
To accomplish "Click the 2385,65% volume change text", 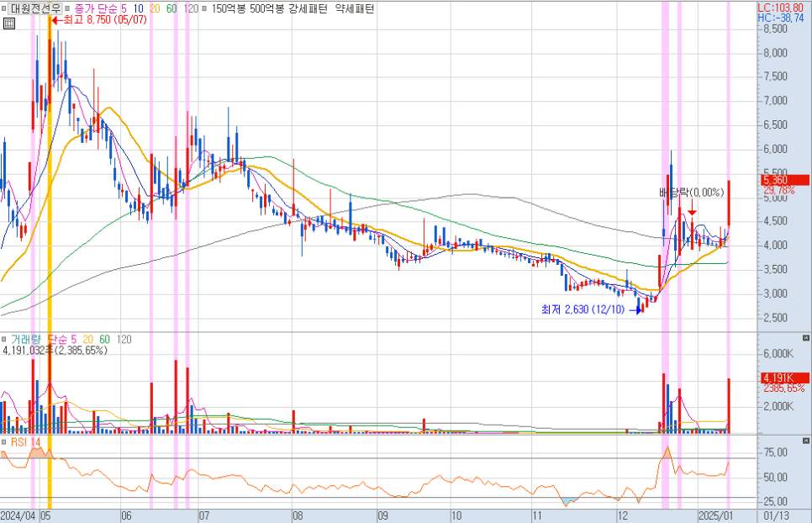I will click(784, 388).
